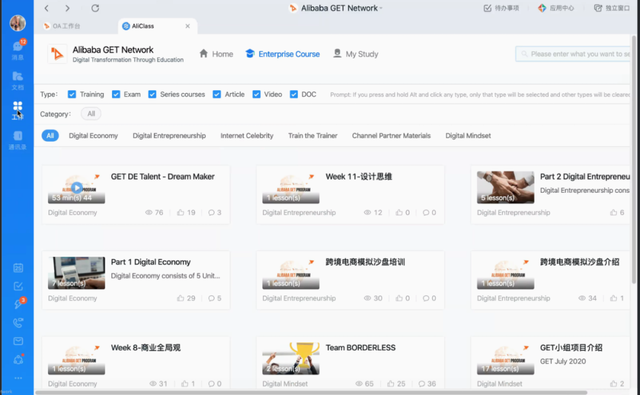Select the Digital Entrepreneurship category tab
This screenshot has height=395, width=640.
169,135
